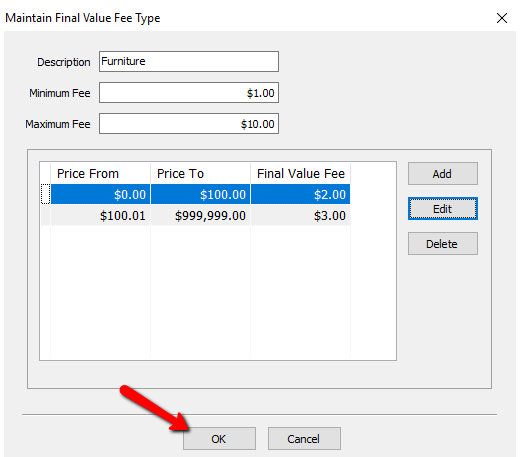Confirm with the OK button
The height and width of the screenshot is (457, 521).
219,439
